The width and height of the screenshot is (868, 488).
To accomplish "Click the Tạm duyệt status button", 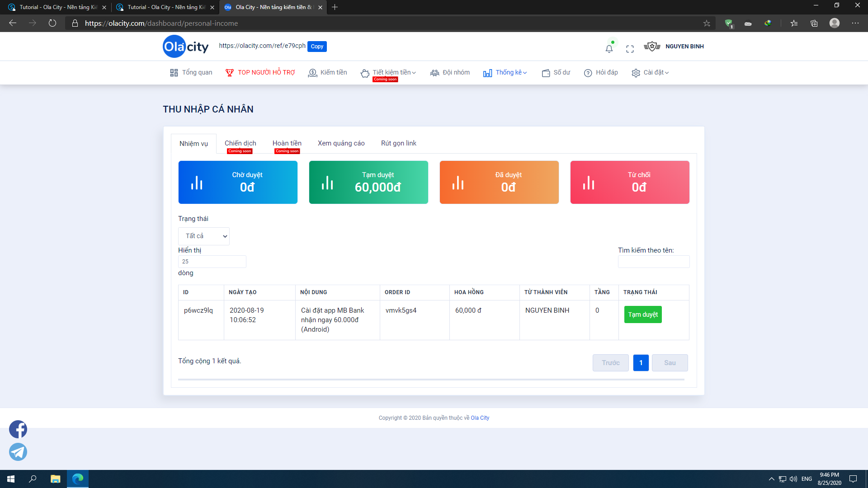I will click(642, 314).
